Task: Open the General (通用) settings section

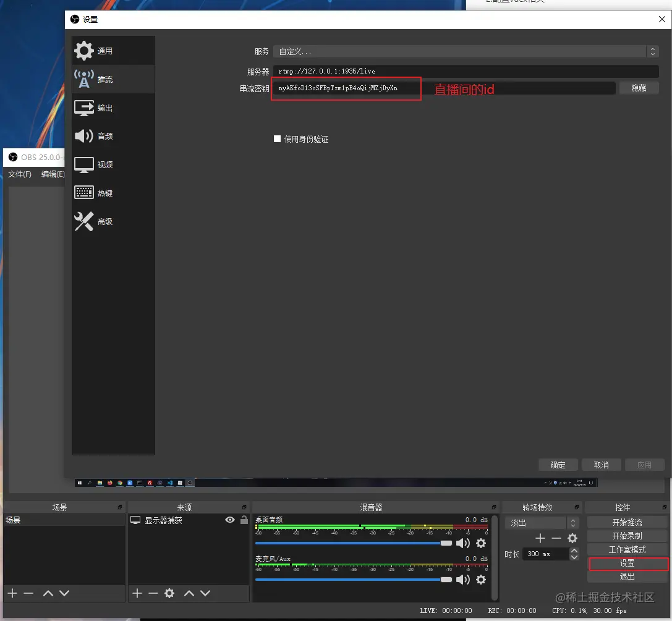Action: pos(113,51)
